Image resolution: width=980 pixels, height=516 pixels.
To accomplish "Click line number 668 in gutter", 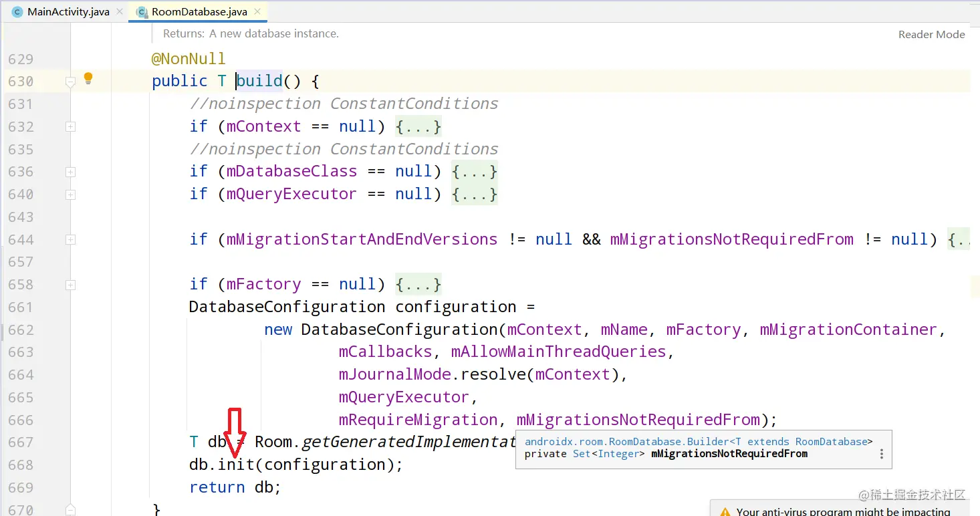I will (21, 465).
